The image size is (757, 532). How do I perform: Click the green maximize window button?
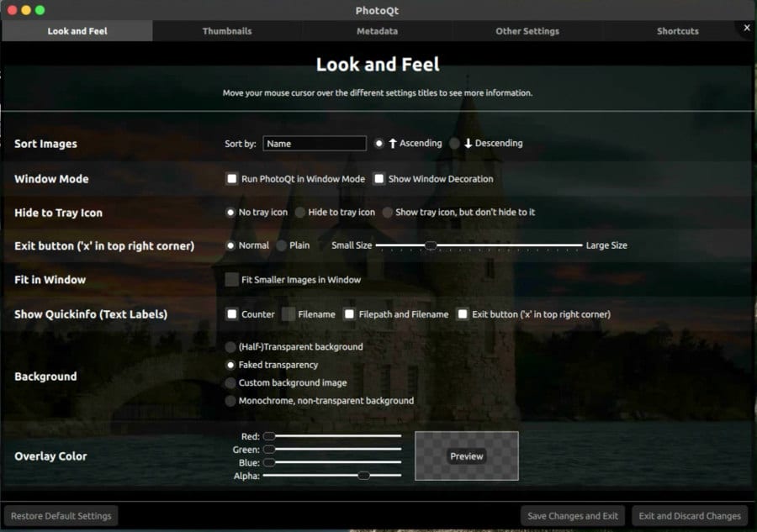pyautogui.click(x=40, y=10)
